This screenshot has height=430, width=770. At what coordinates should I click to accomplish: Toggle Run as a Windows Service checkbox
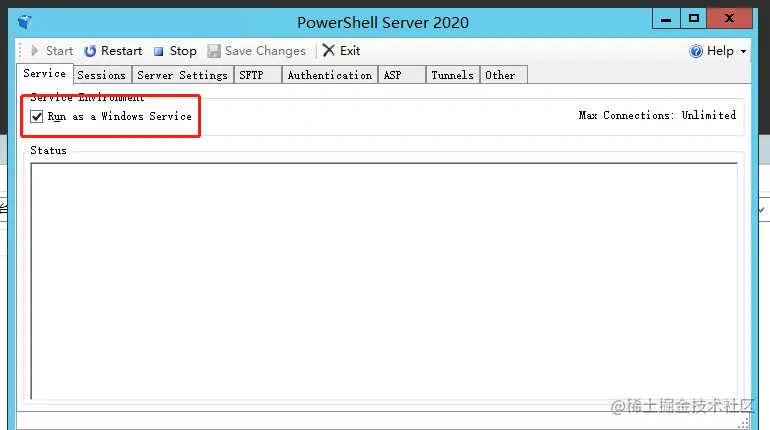tap(37, 116)
